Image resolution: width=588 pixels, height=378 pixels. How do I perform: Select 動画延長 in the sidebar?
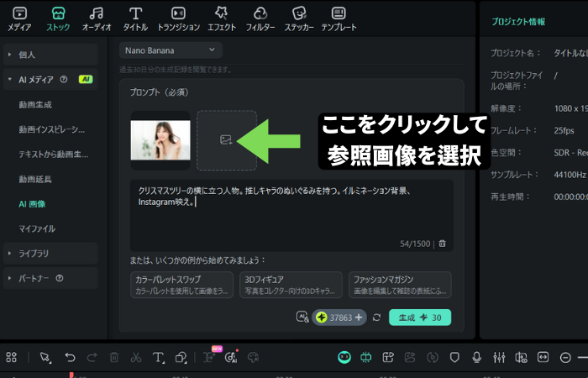click(x=35, y=179)
